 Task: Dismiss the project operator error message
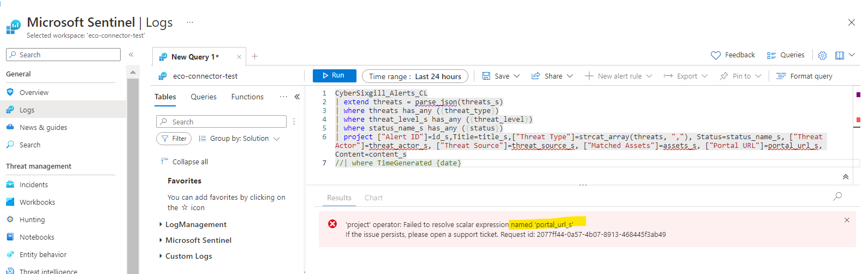[847, 220]
